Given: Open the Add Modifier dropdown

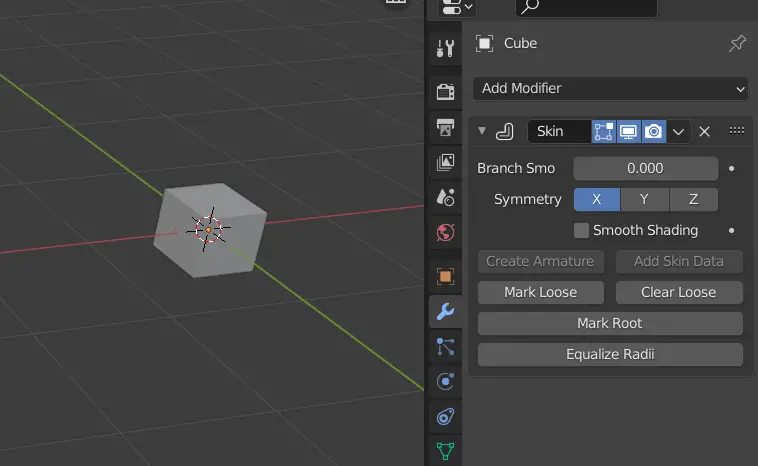Looking at the screenshot, I should click(611, 88).
